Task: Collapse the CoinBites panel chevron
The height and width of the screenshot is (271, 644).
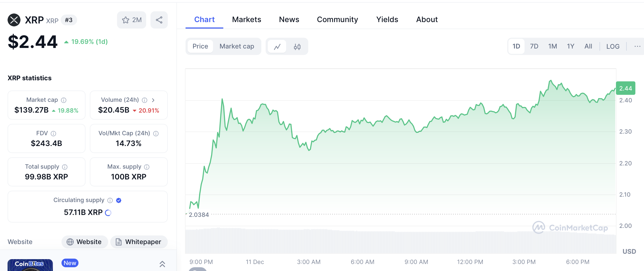Action: 162,264
